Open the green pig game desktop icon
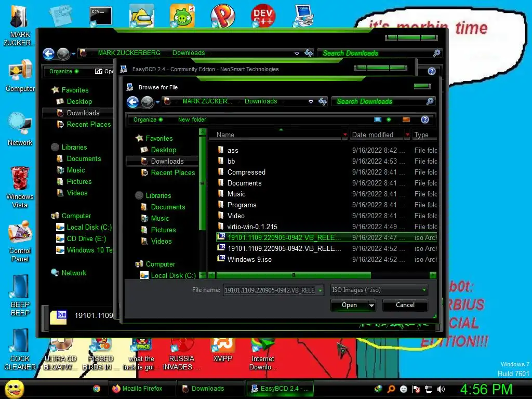Screen dimensions: 532x399 pyautogui.click(x=182, y=15)
